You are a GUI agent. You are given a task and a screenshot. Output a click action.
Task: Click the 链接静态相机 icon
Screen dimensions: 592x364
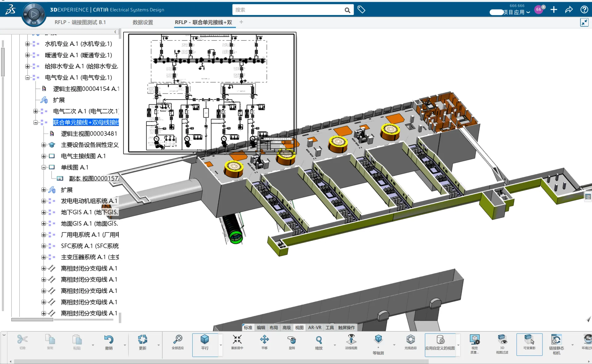557,343
